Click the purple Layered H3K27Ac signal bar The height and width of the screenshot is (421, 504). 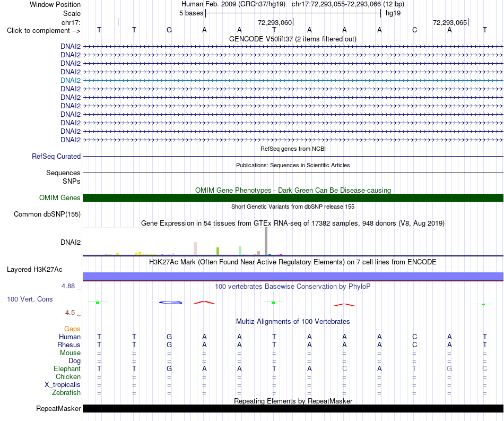293,277
